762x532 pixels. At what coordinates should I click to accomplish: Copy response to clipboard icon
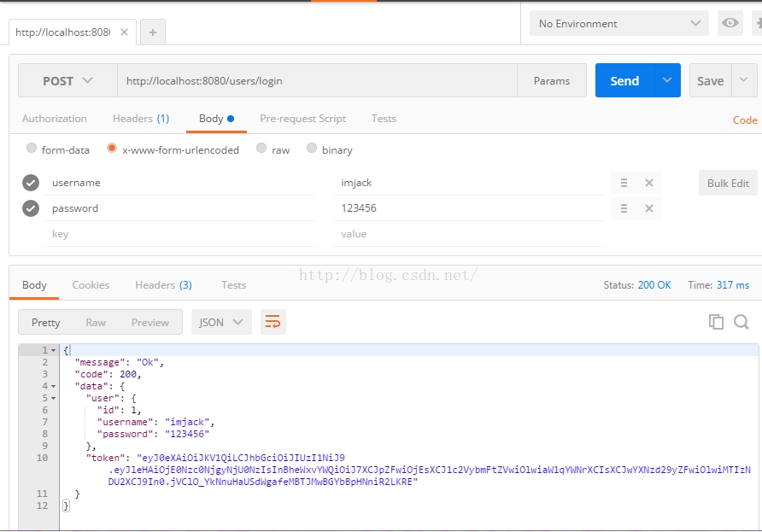(716, 322)
